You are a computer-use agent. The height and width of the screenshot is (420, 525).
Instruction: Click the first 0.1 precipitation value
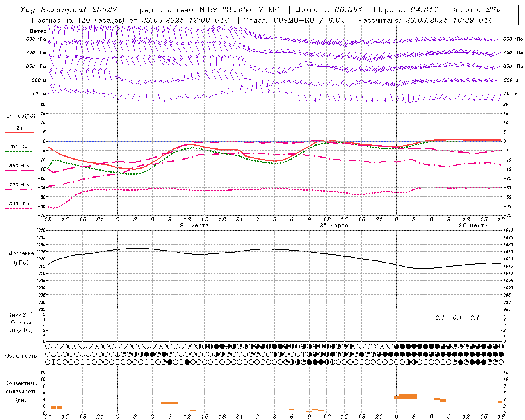click(440, 317)
